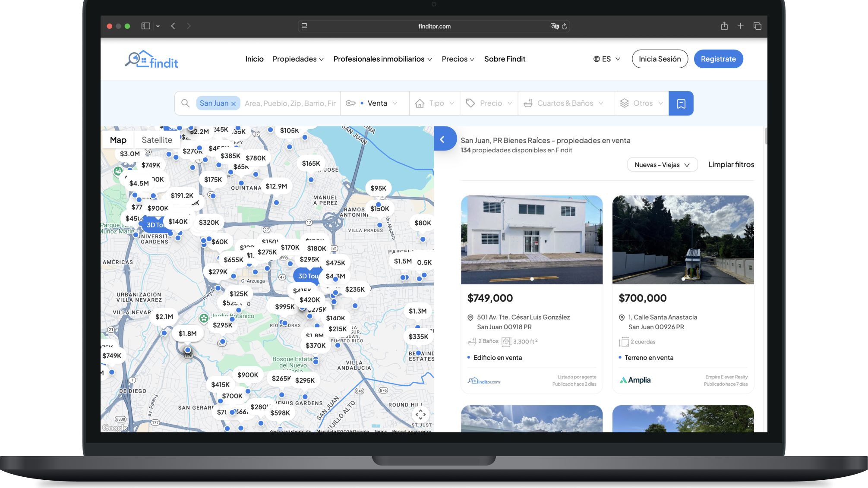Switch the map to Satellite view
This screenshot has width=868, height=488.
[157, 140]
